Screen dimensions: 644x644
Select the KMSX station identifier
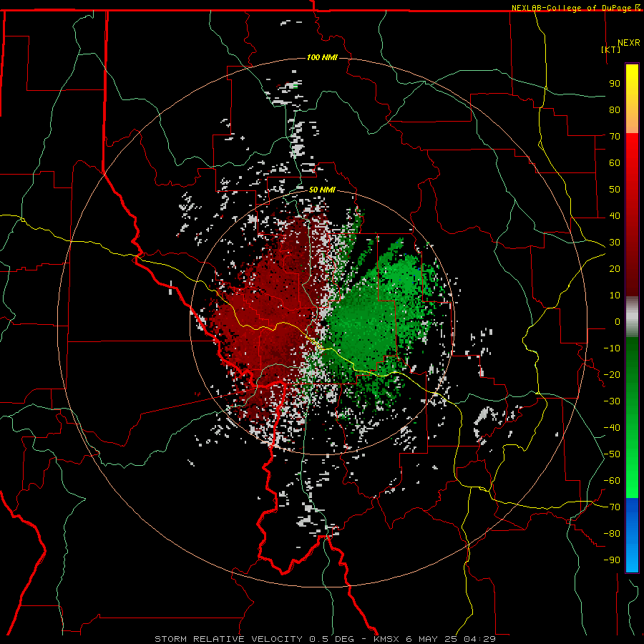(386, 639)
